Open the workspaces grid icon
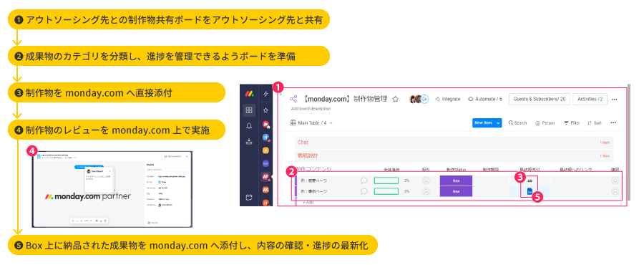This screenshot has height=265, width=644. tap(249, 110)
